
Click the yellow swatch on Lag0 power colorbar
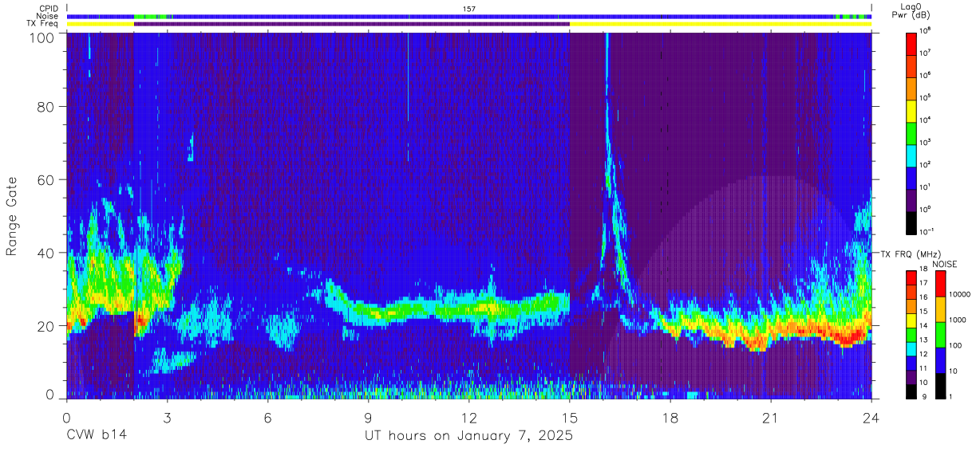(x=911, y=110)
